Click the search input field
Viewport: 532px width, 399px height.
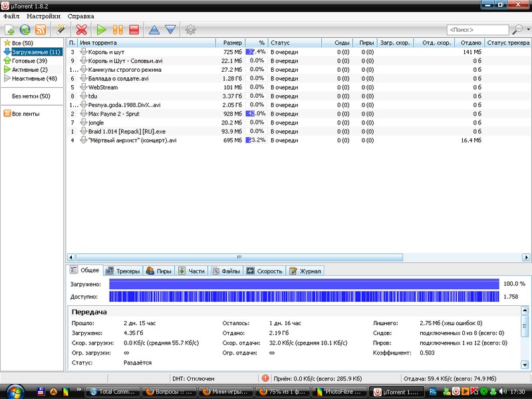point(477,30)
